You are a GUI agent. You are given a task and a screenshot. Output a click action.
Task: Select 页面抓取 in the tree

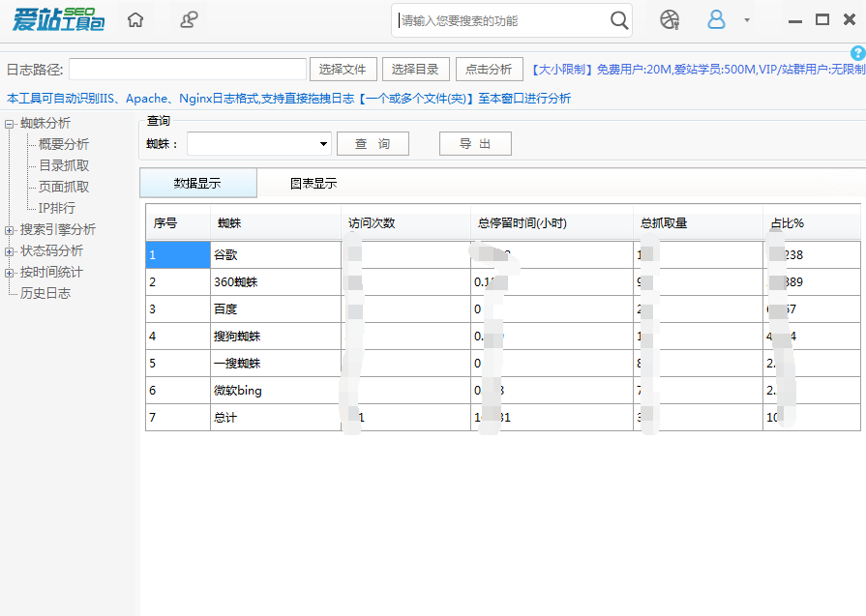coord(64,187)
